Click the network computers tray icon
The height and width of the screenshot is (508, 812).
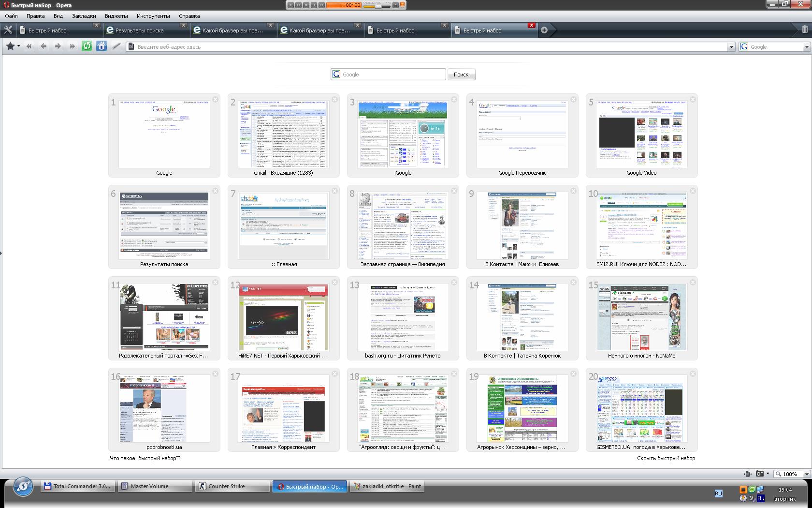tap(760, 490)
